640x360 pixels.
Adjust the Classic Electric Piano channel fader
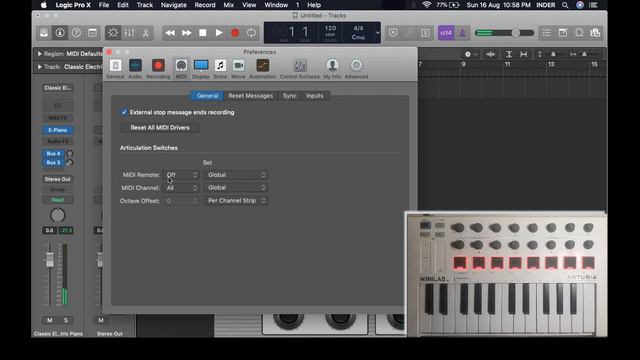pos(49,260)
